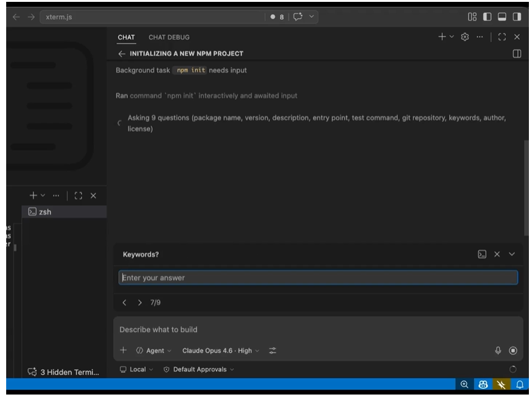The height and width of the screenshot is (397, 532).
Task: Open the Customize Layout icon
Action: tap(472, 17)
